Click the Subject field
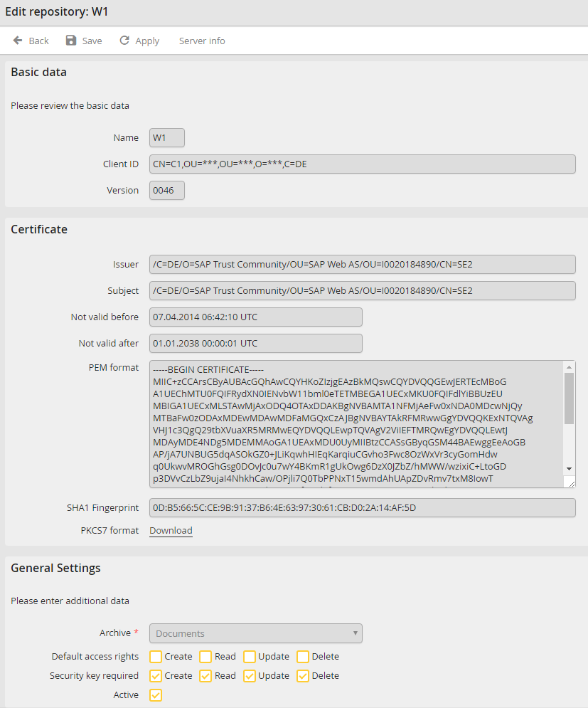The height and width of the screenshot is (708, 588). point(363,290)
